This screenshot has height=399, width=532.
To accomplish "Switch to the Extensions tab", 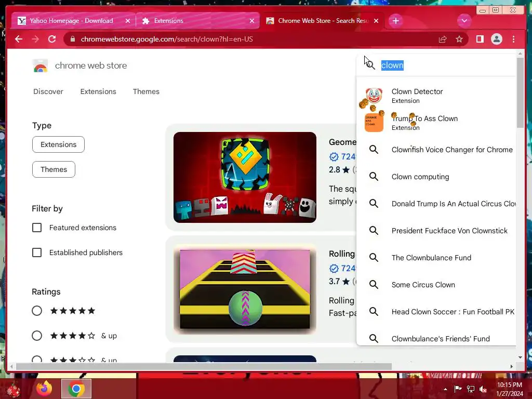I will 198,21.
